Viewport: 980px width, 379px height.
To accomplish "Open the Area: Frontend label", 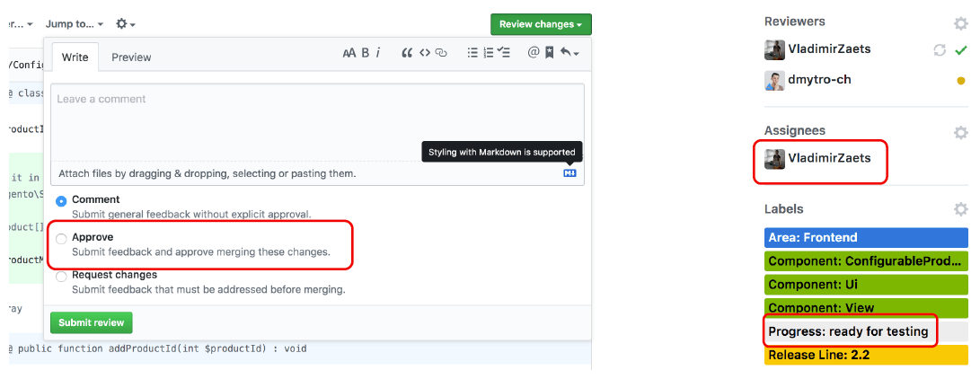I will (866, 238).
